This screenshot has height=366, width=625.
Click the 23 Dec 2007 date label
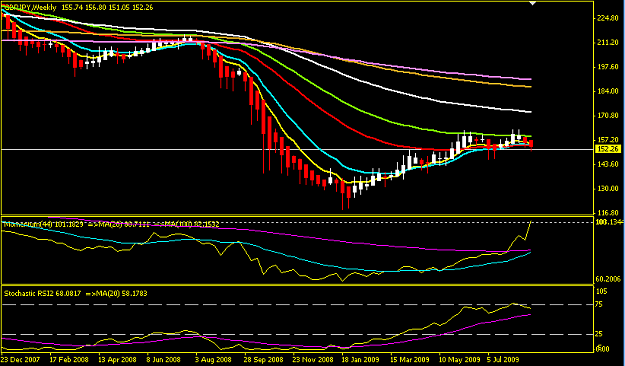click(20, 360)
